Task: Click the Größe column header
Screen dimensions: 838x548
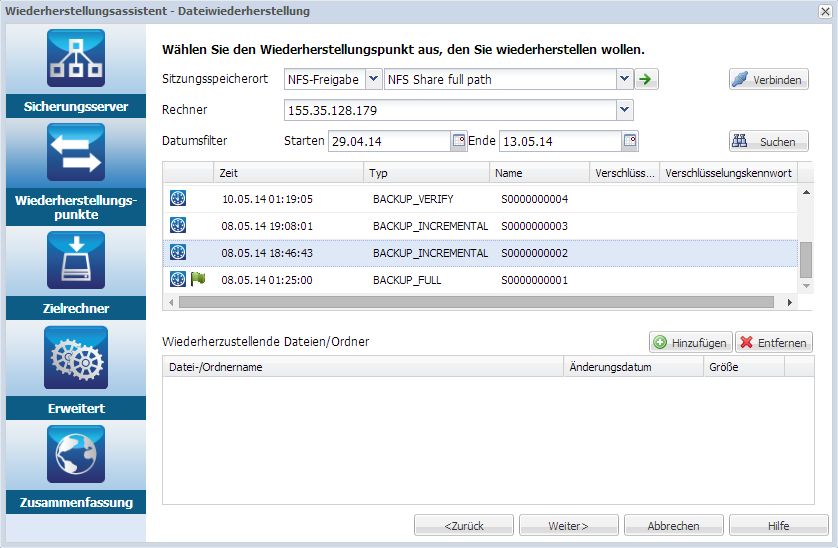Action: point(744,367)
